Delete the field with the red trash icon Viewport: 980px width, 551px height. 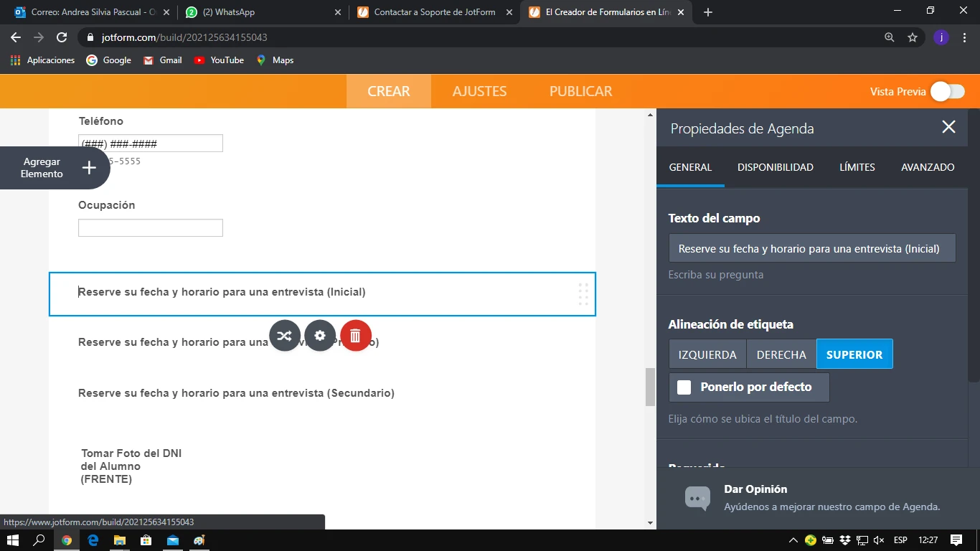355,335
